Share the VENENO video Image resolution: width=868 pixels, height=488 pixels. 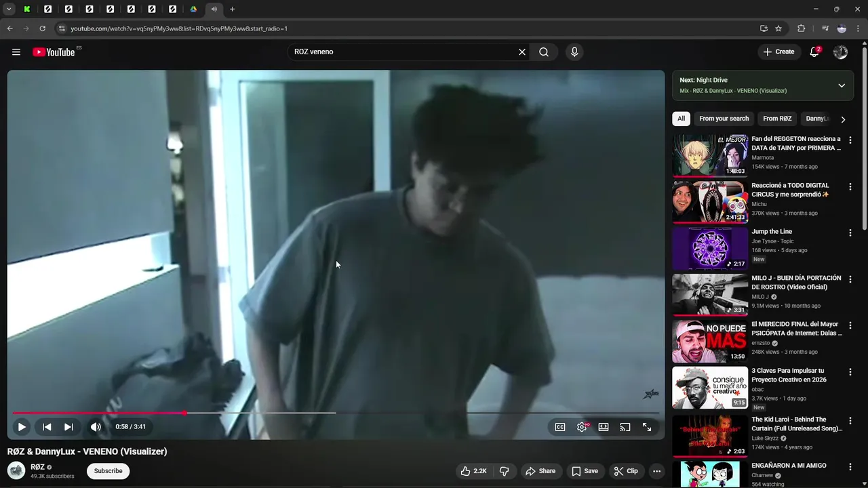coord(540,471)
